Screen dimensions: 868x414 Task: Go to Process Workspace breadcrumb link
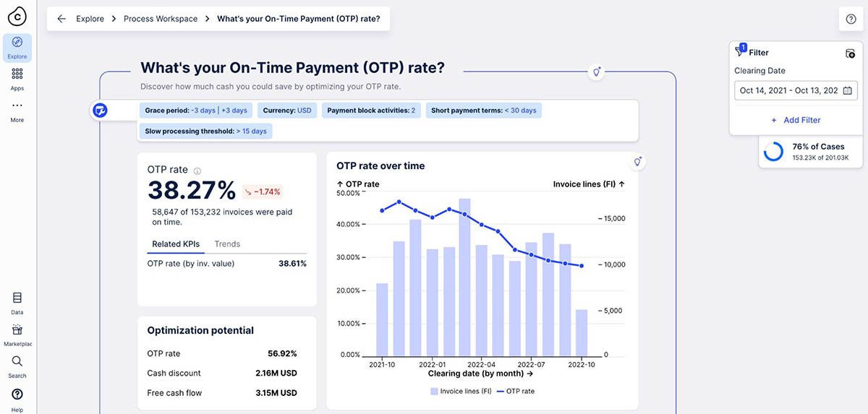pos(160,19)
